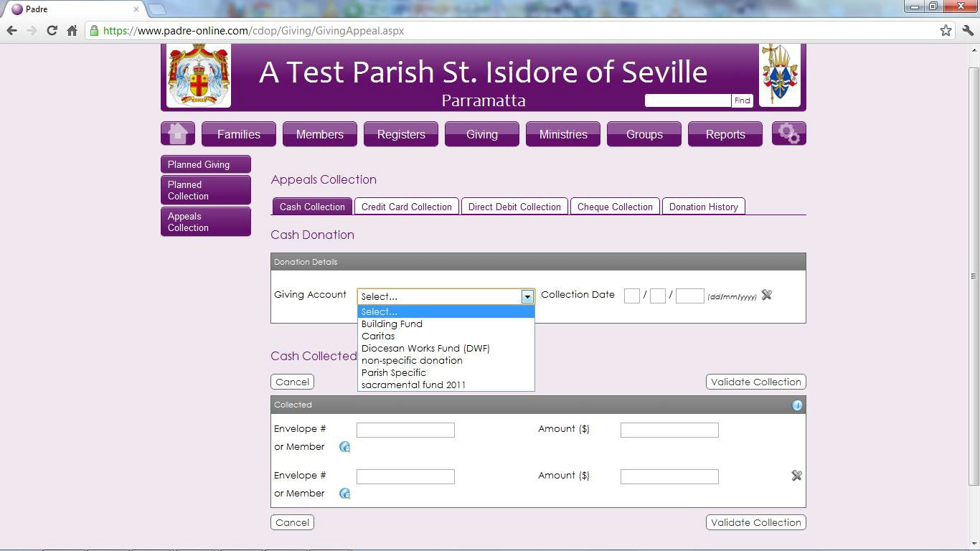980x551 pixels.
Task: Open the Giving menu
Action: click(482, 134)
